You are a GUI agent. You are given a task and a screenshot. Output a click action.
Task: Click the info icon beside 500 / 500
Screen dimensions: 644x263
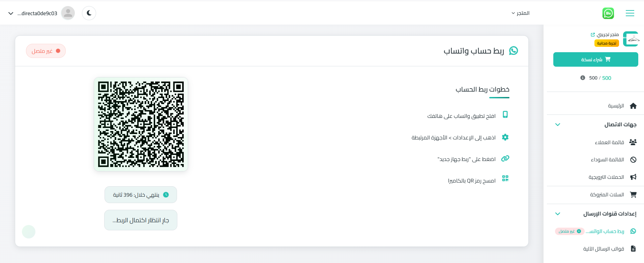point(583,78)
